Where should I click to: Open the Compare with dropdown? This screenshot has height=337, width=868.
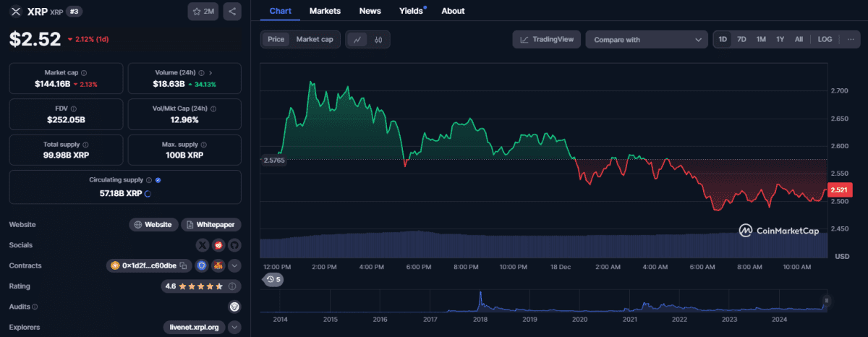(x=647, y=40)
